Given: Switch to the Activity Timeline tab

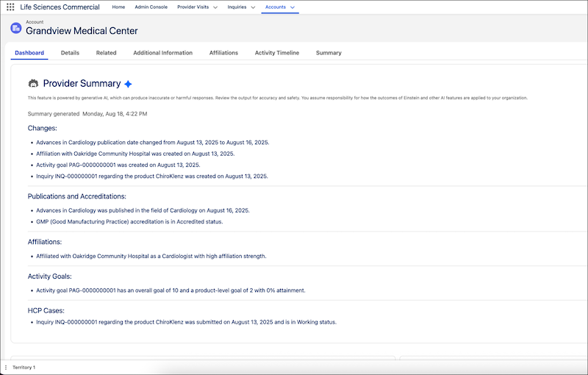Looking at the screenshot, I should pos(277,53).
